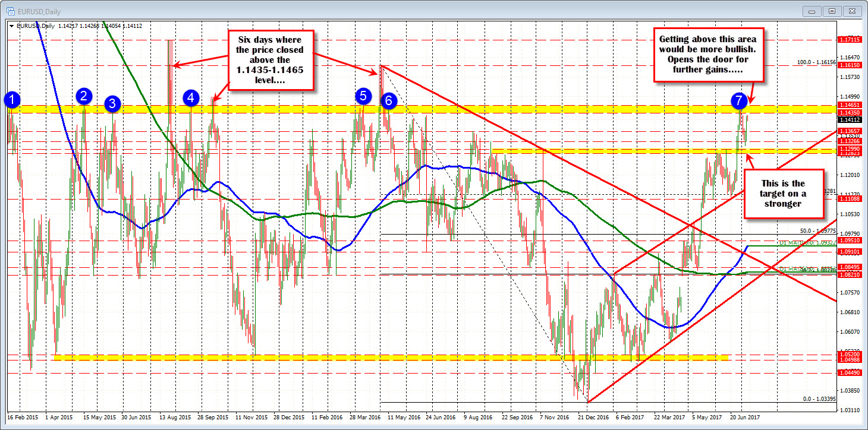
Task: Select the red price label 1.16150
Action: pos(848,65)
